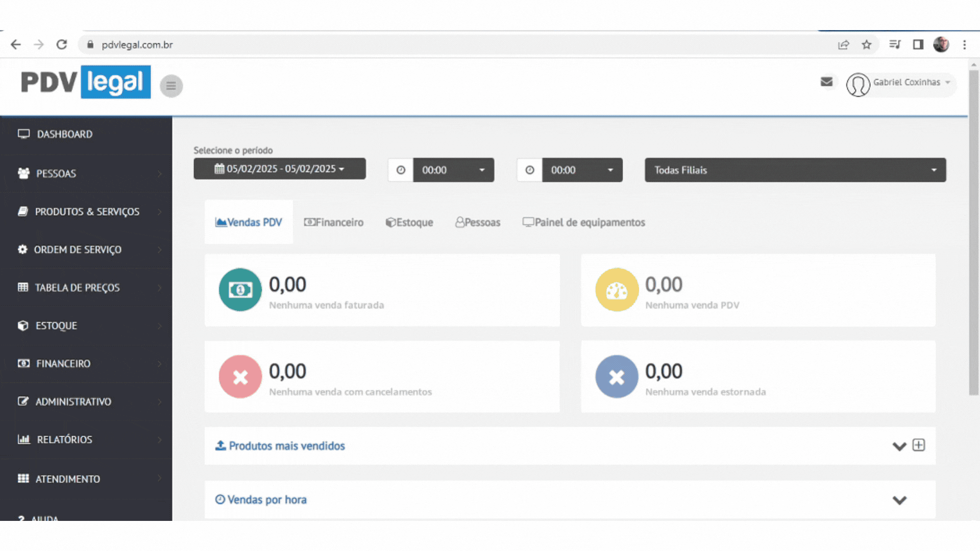
Task: Click the hamburger menu toggle beside logo
Action: tap(171, 86)
